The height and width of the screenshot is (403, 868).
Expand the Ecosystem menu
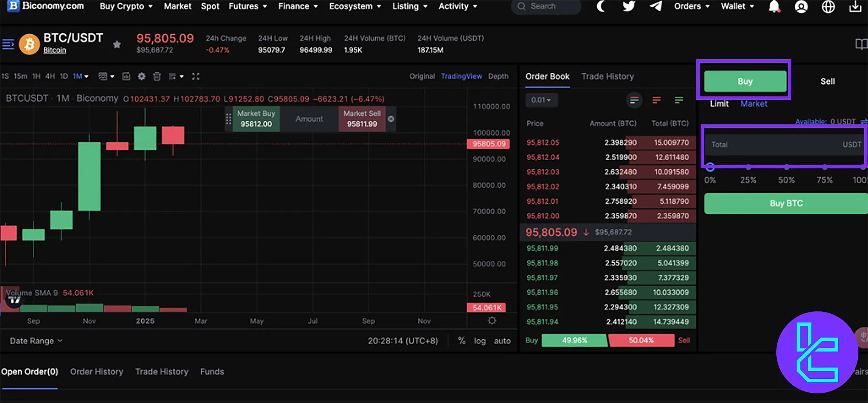pos(355,6)
